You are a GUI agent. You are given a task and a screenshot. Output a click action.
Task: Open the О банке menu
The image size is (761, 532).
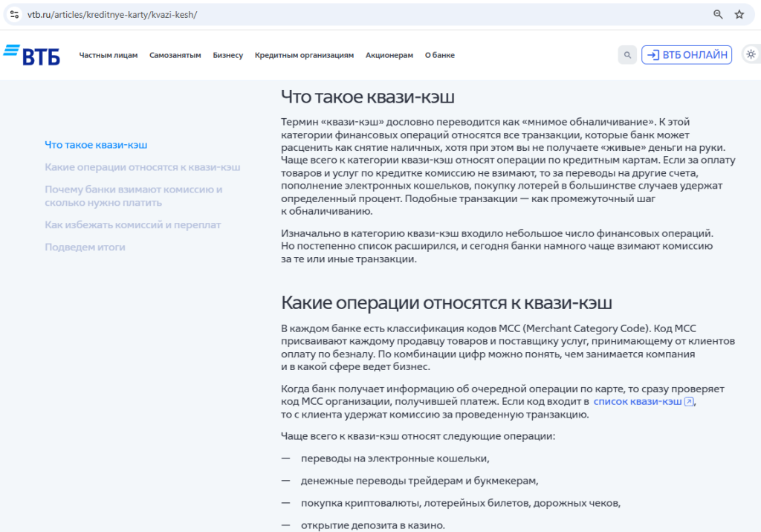pyautogui.click(x=439, y=54)
